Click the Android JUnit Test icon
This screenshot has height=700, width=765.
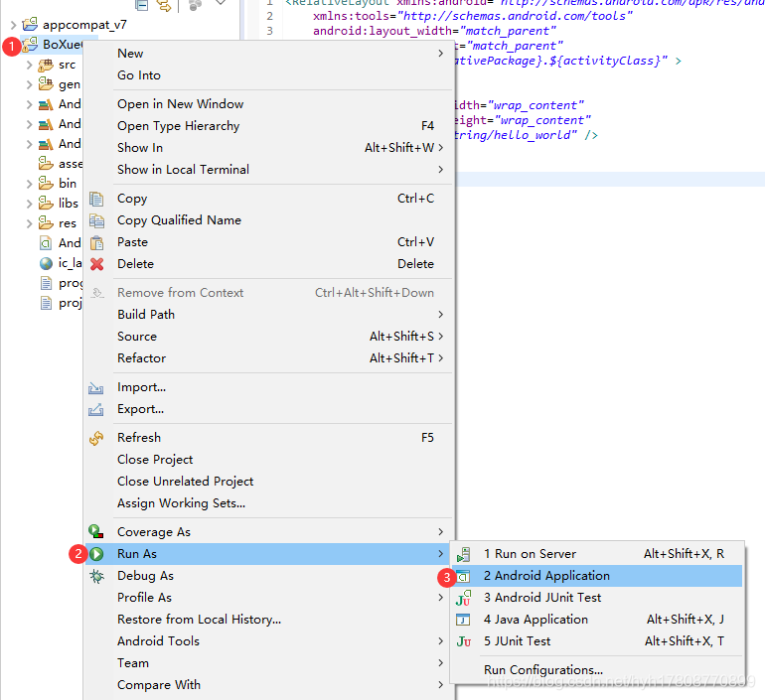463,598
